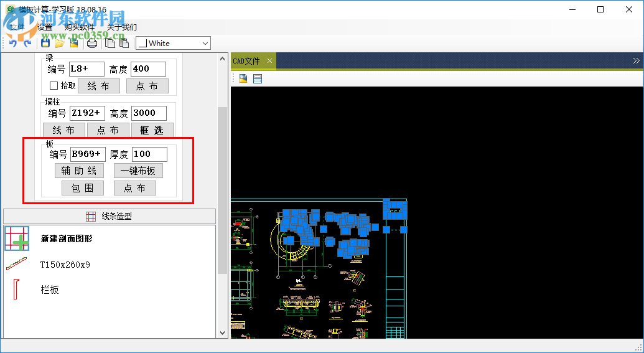
Task: Select the 栏板 red profile icon
Action: pyautogui.click(x=16, y=289)
